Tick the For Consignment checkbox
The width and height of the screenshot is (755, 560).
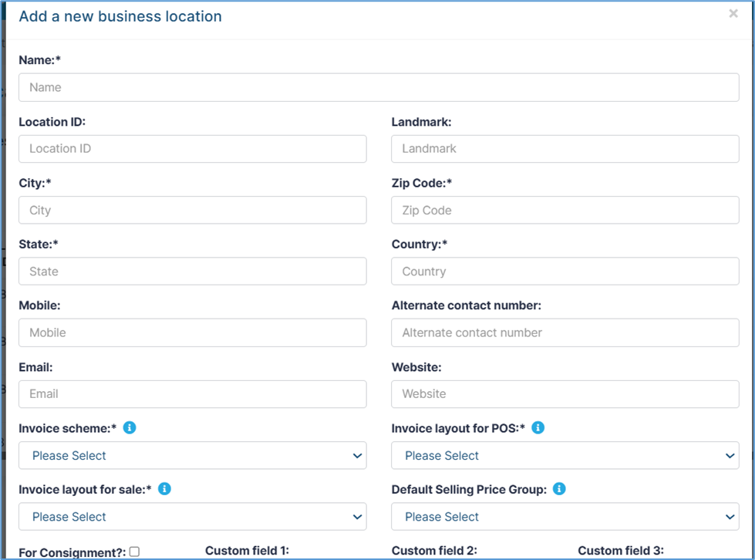pyautogui.click(x=134, y=552)
